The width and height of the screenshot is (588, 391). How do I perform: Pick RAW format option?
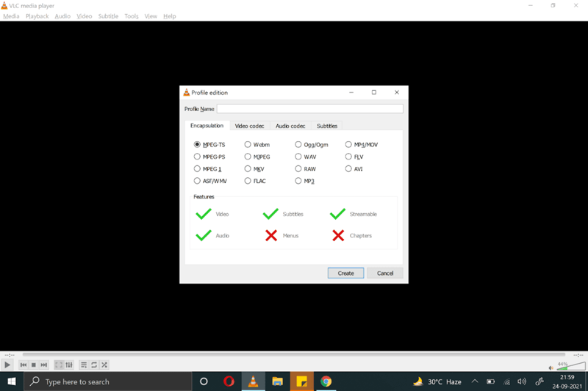(x=305, y=169)
